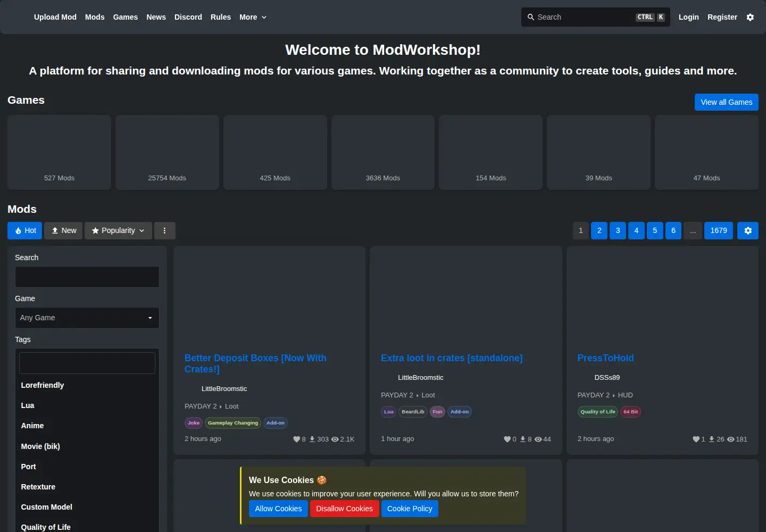Open game card with 25754 Mods
This screenshot has height=532, width=766.
[x=167, y=152]
